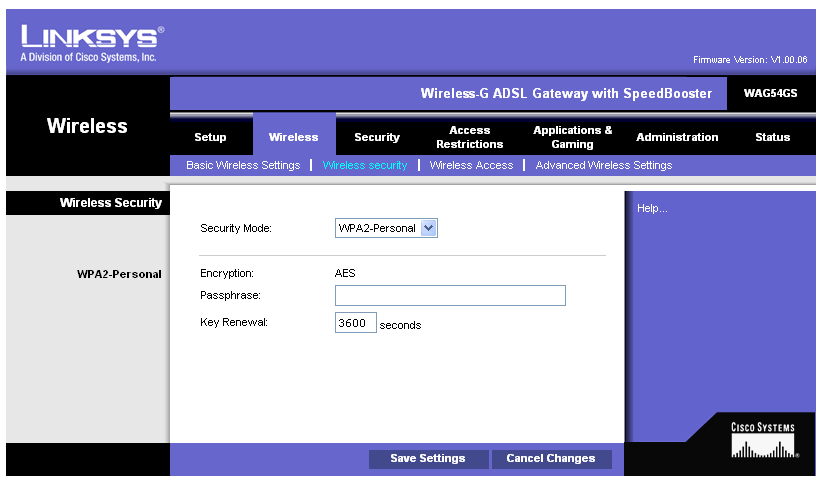Image resolution: width=822 pixels, height=481 pixels.
Task: Open Access Restrictions tab
Action: click(470, 137)
